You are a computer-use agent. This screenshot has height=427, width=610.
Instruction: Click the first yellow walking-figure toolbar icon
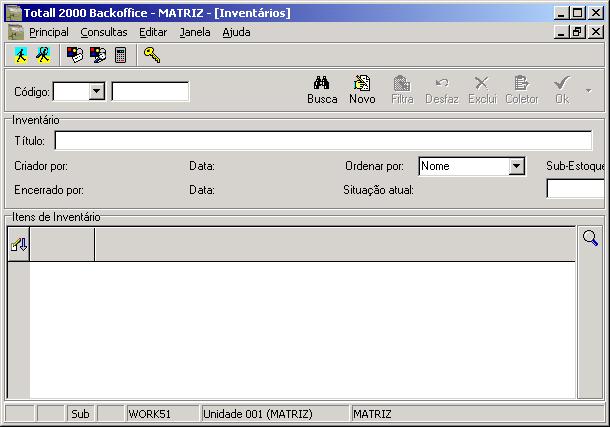pyautogui.click(x=22, y=55)
